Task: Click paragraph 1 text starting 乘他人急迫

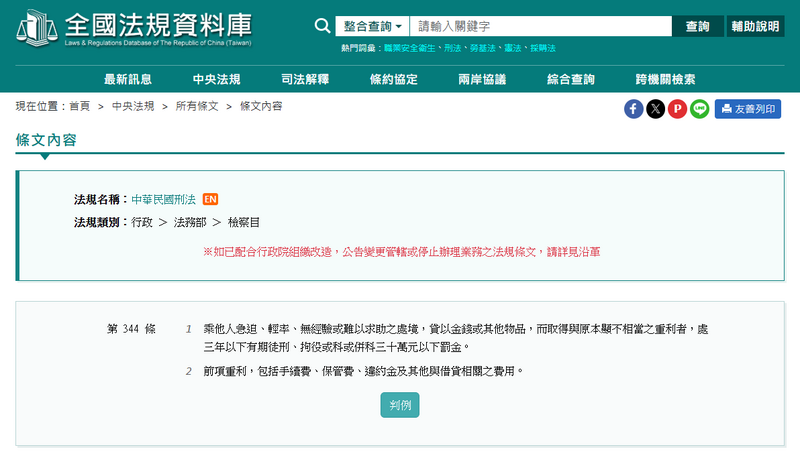Action: click(456, 338)
